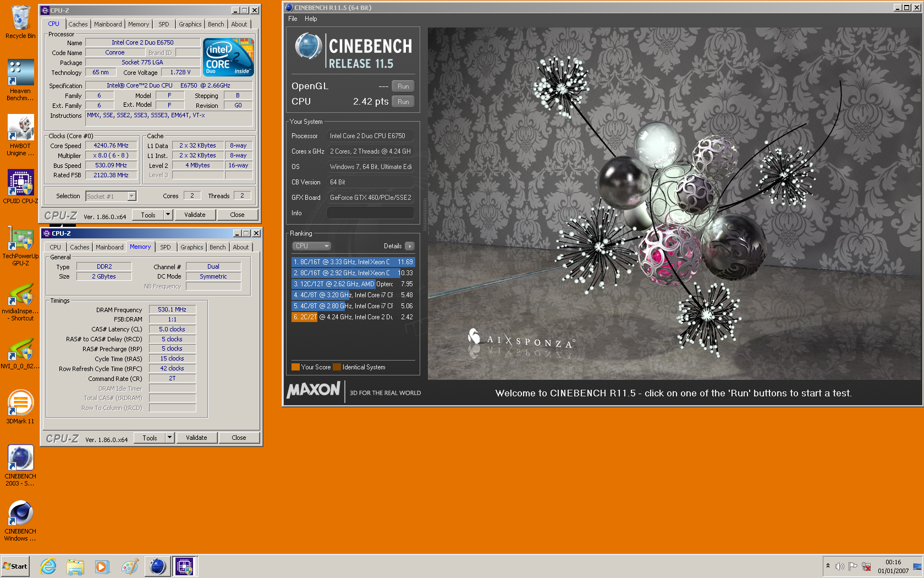
Task: Select ranking entry 2C/2T @ 4.24 GHz
Action: [353, 317]
